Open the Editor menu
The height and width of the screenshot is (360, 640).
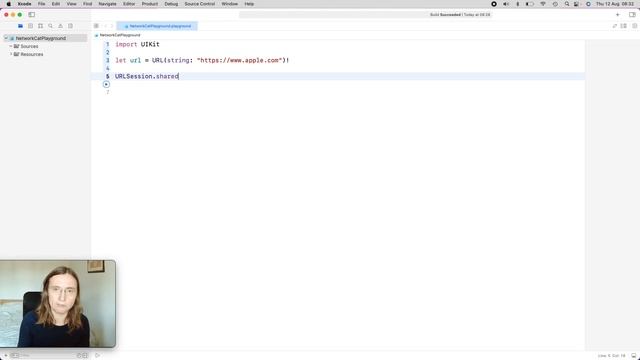point(129,4)
